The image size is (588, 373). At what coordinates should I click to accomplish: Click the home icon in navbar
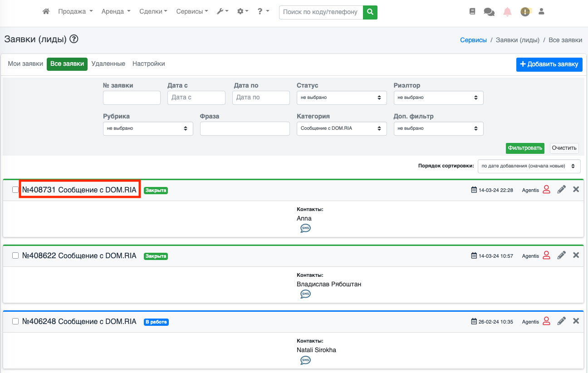coord(46,12)
